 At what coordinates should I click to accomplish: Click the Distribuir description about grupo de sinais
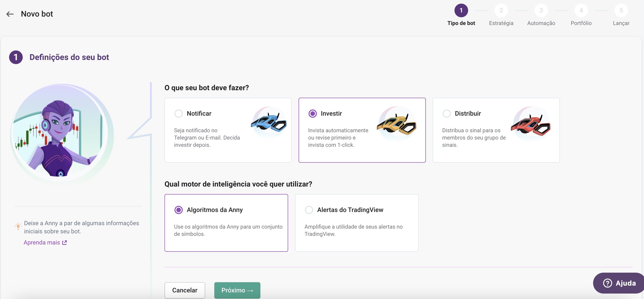tap(474, 137)
